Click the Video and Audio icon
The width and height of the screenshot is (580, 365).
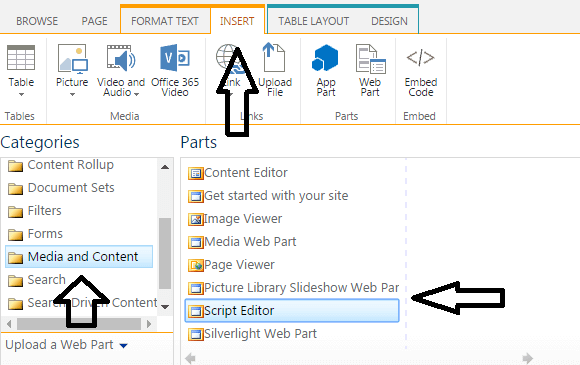121,58
